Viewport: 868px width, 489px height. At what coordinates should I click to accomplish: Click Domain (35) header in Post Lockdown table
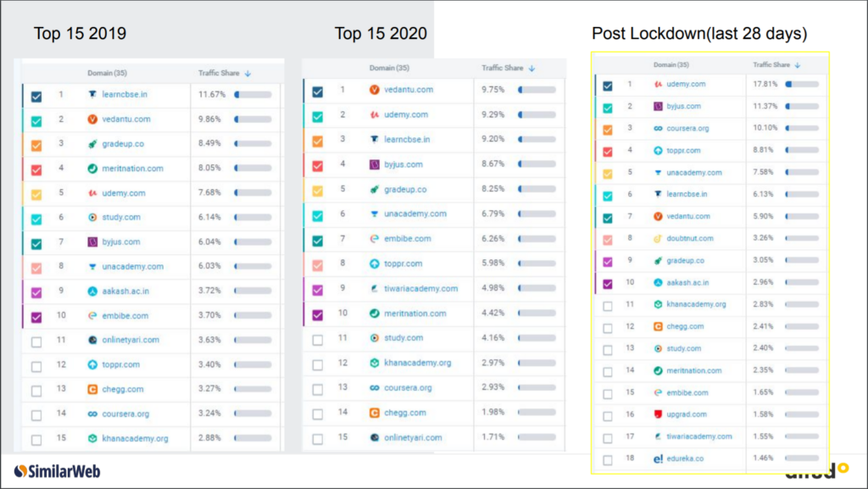coord(671,64)
